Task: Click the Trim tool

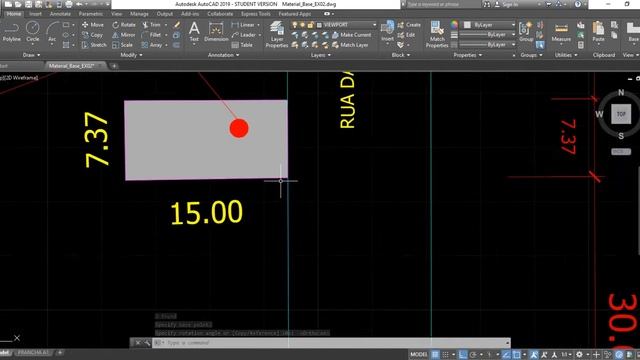Action: coord(152,25)
